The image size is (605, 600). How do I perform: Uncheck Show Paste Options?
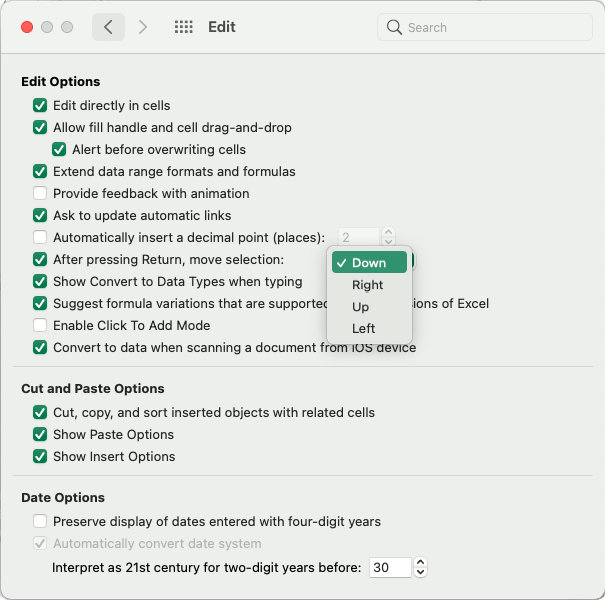40,435
